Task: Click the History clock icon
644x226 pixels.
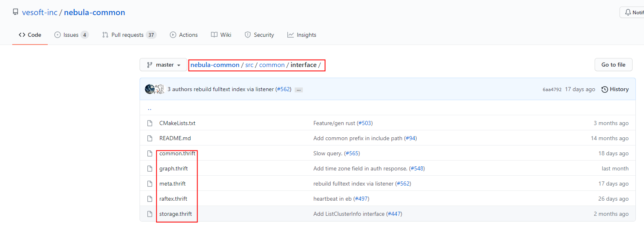Action: (604, 90)
